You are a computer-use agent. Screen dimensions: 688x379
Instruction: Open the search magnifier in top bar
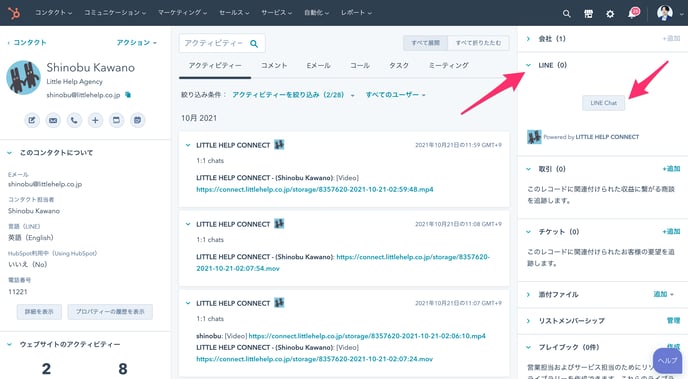pyautogui.click(x=566, y=14)
